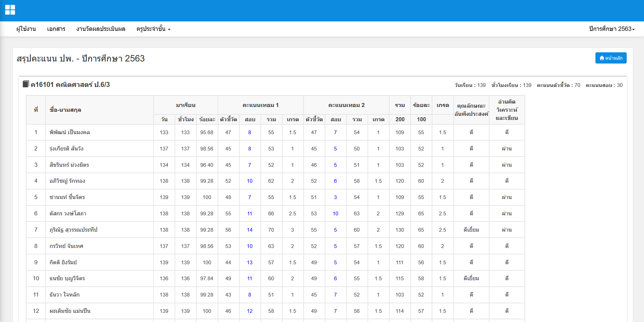
Task: Open the งานวัดผลประเมินผล menu
Action: (101, 29)
